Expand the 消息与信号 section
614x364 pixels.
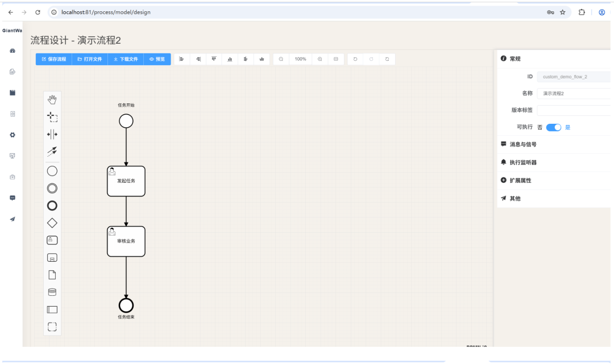coord(554,144)
